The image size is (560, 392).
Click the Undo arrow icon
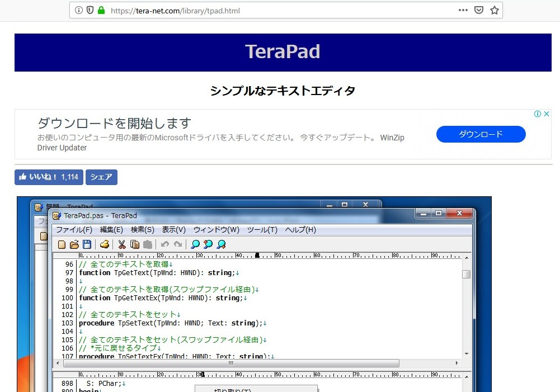(164, 244)
